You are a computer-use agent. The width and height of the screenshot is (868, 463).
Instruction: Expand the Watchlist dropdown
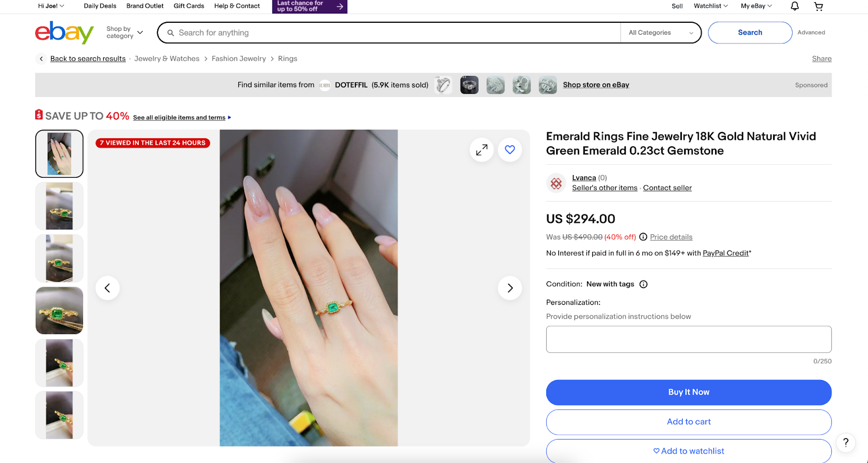point(711,6)
